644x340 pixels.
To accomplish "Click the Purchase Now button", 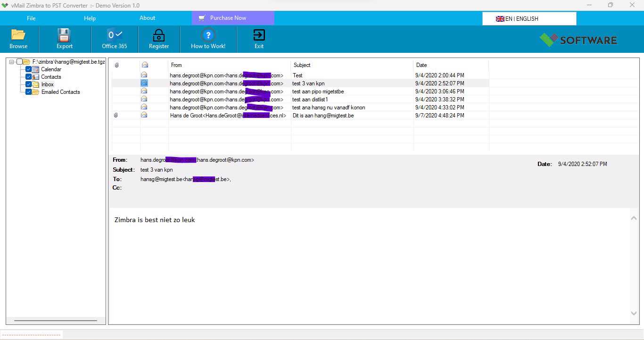I will click(233, 18).
